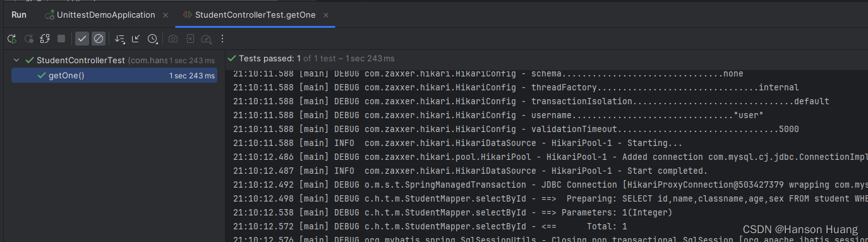Click the green check beside StudentControllerTest
The width and height of the screenshot is (868, 242).
click(30, 61)
